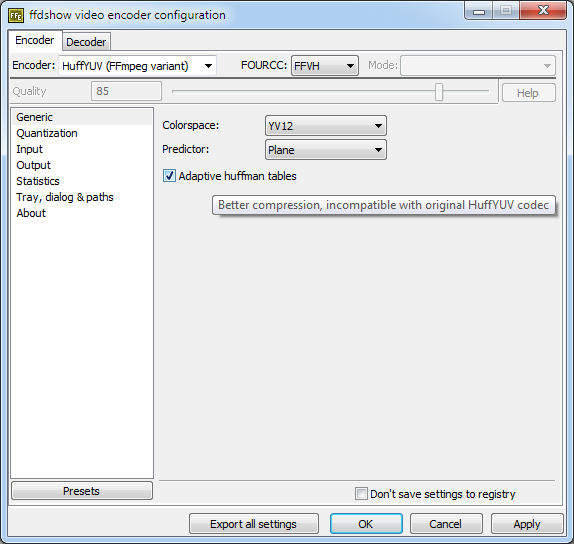Select the Statistics page in sidebar

(x=38, y=181)
